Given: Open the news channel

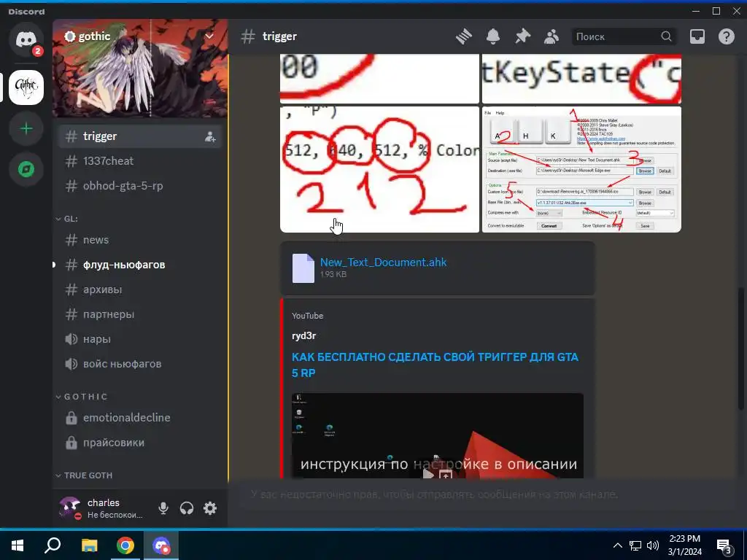Looking at the screenshot, I should 140,240.
